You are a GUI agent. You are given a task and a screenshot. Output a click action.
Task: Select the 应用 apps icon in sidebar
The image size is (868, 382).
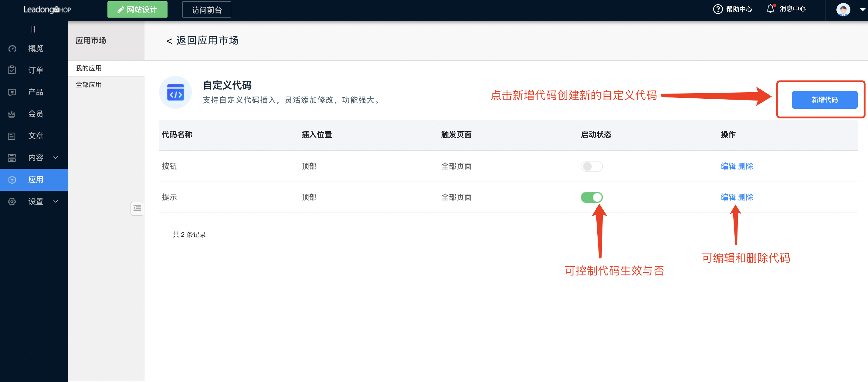tap(12, 179)
